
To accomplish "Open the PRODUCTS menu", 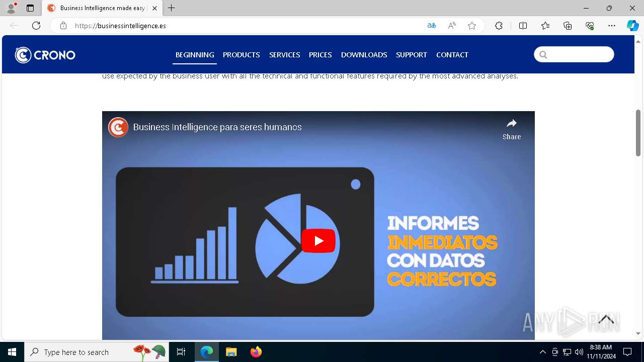I will tap(242, 55).
